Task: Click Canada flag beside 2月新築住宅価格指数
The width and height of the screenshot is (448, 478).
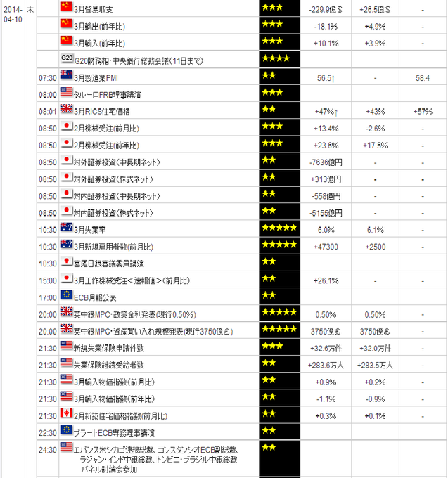Action: (x=67, y=413)
